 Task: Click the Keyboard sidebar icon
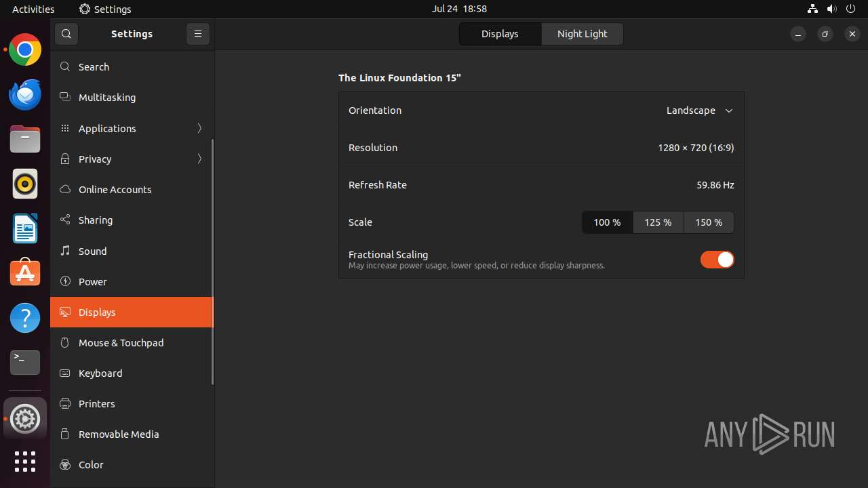click(65, 373)
